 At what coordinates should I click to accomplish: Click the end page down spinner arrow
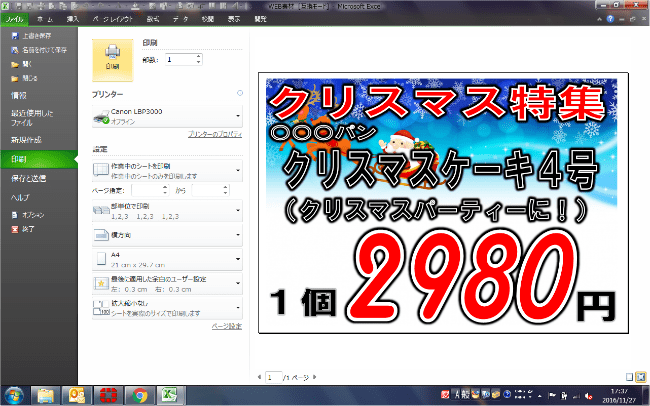click(x=226, y=193)
